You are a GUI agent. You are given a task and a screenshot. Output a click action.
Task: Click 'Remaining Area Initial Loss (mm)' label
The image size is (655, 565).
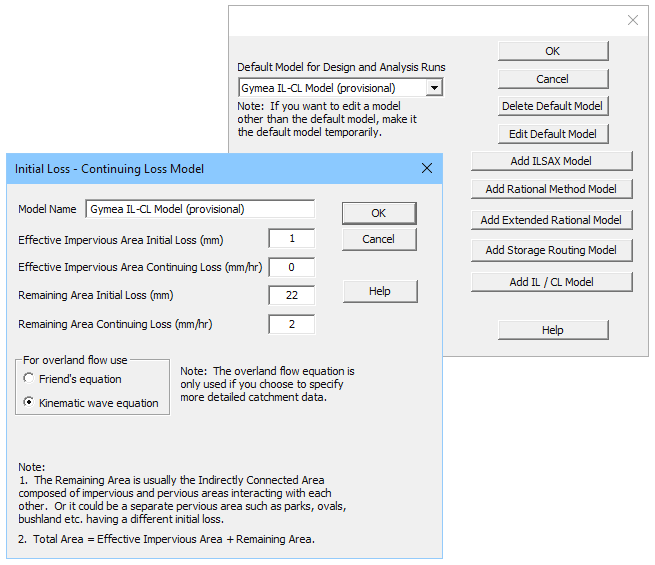tap(96, 295)
